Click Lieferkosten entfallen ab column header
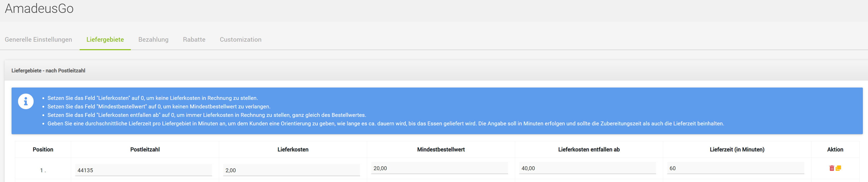The height and width of the screenshot is (182, 868). [589, 150]
